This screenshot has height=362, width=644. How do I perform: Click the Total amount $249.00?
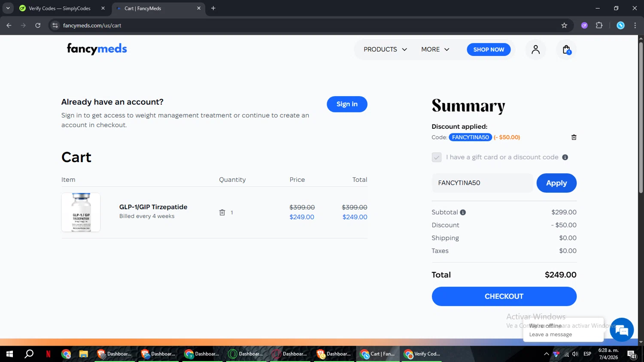point(561,275)
